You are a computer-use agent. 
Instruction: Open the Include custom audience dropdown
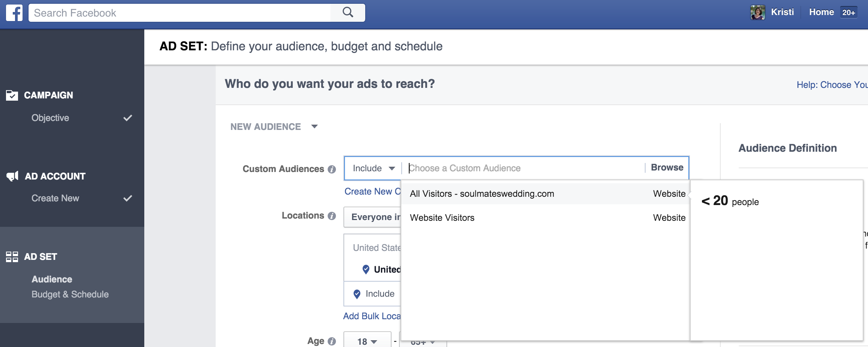[x=373, y=168]
